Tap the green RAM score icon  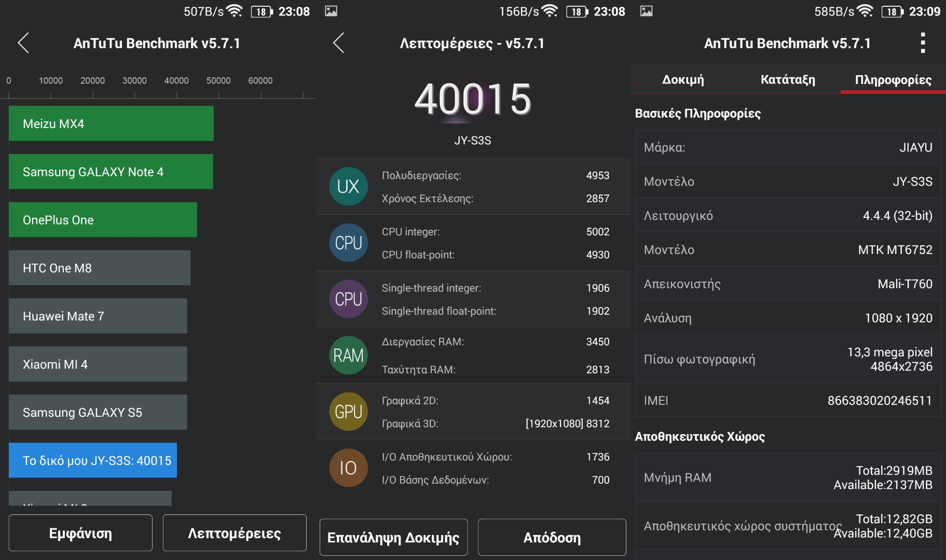coord(348,355)
